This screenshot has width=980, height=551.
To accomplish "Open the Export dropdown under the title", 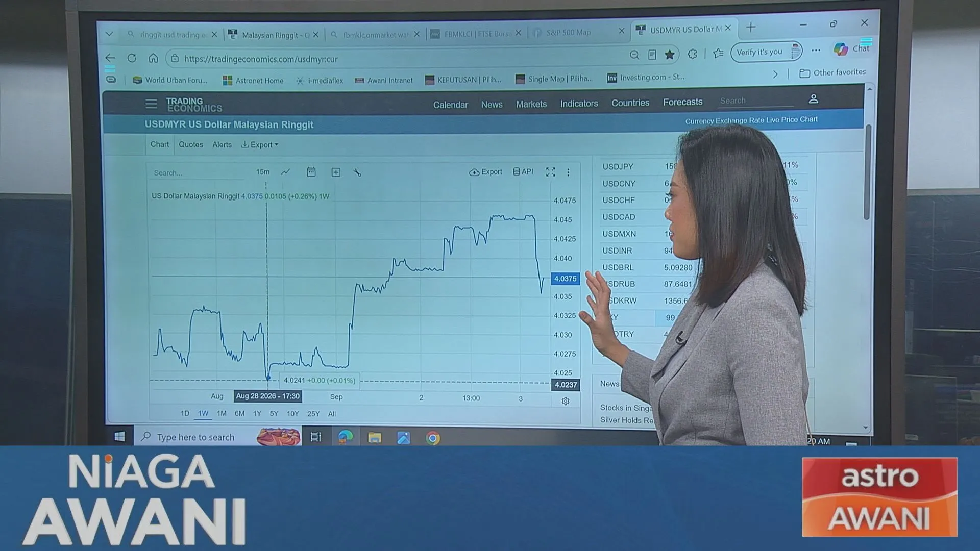I will [260, 145].
